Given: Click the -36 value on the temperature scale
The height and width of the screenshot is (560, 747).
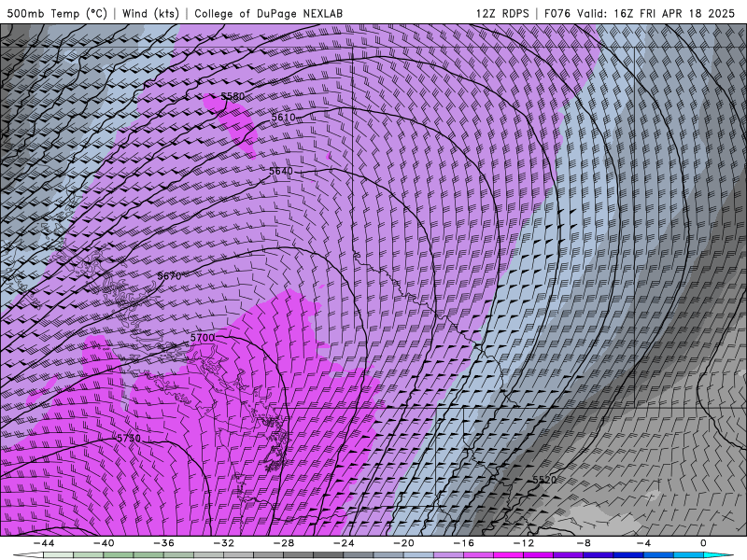Looking at the screenshot, I should 164,543.
